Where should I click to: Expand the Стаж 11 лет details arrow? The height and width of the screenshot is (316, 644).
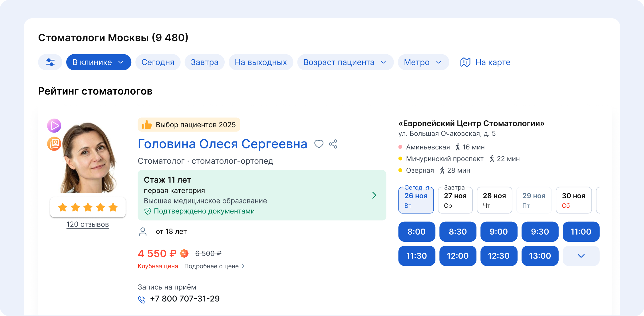pos(374,195)
